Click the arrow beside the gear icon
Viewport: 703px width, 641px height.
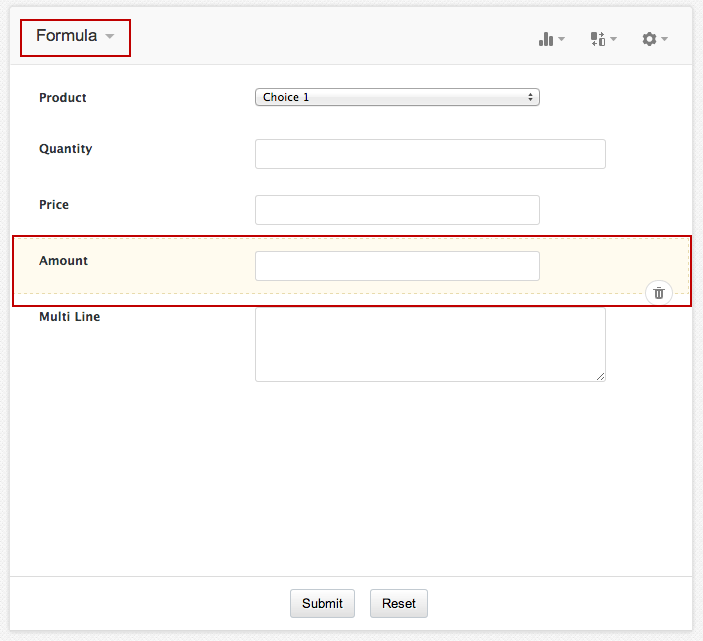(x=664, y=40)
